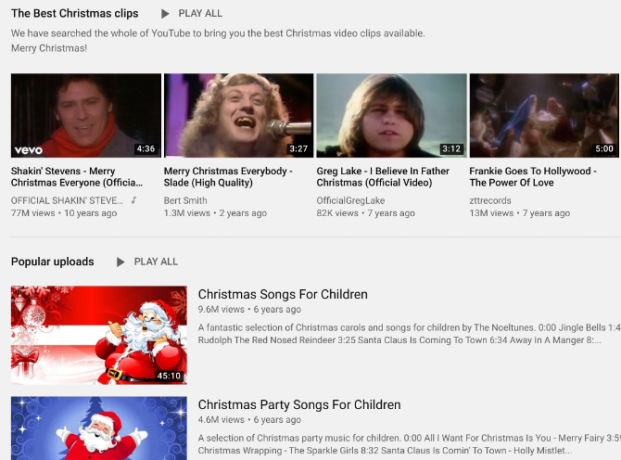
Task: Open the Frankie Goes To Hollywood thumbnail
Action: 544,115
